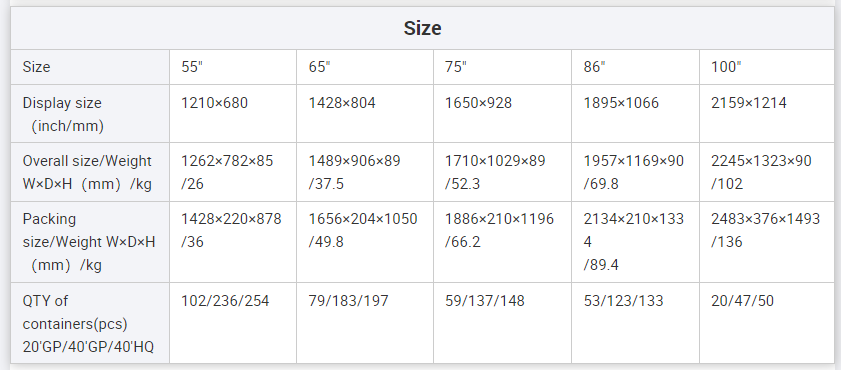Select the 100" size column header

[767, 67]
